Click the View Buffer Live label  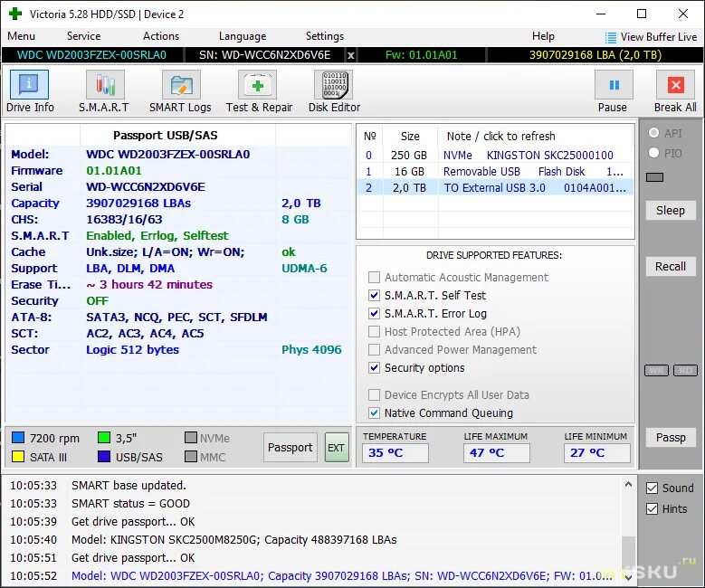[x=659, y=37]
